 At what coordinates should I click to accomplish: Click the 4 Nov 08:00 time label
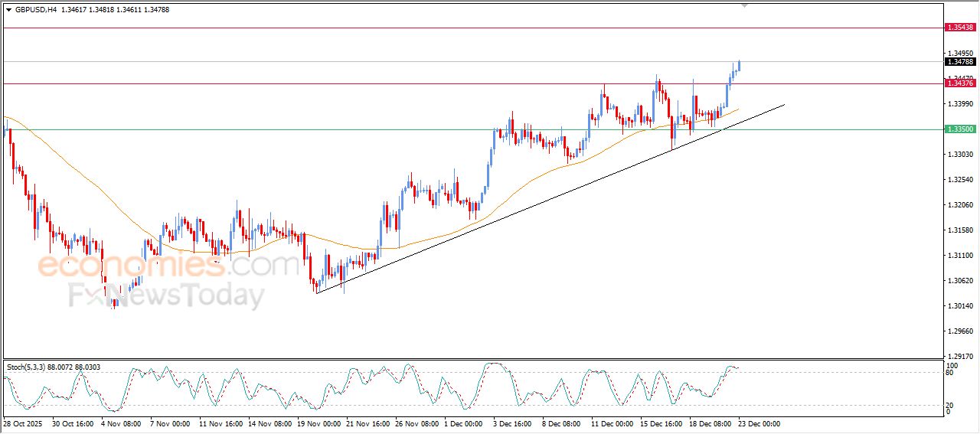pyautogui.click(x=121, y=423)
